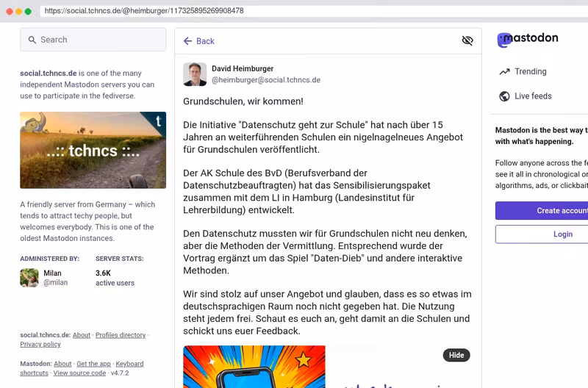Open the Live feeds globe icon
The height and width of the screenshot is (388, 588).
coord(504,96)
